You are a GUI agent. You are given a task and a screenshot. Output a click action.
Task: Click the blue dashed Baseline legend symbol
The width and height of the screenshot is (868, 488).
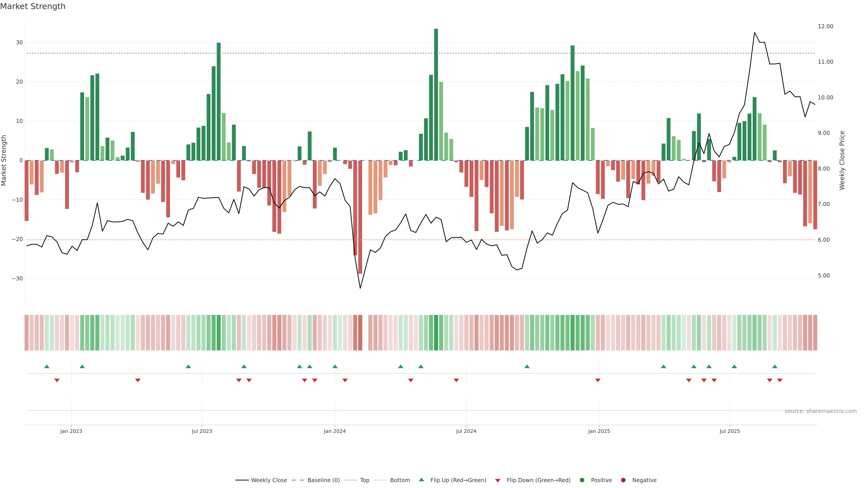pyautogui.click(x=297, y=480)
